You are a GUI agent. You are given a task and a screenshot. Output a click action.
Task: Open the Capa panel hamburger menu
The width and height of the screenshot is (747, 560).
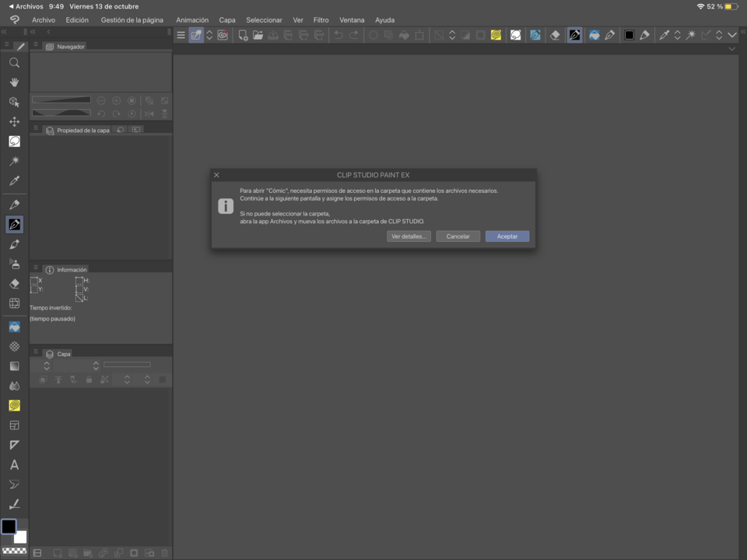click(x=36, y=353)
